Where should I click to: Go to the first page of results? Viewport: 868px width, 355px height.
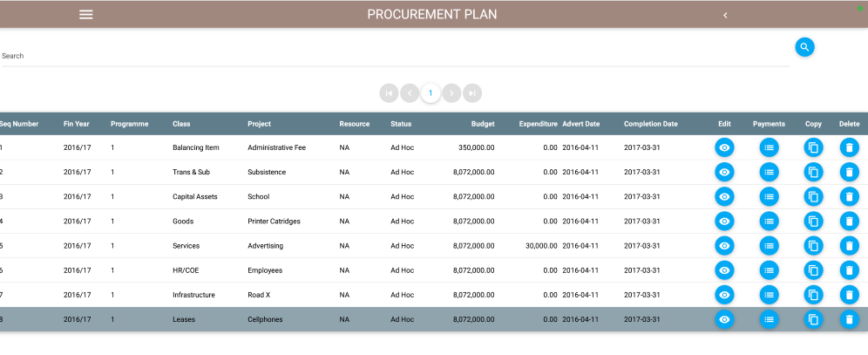tap(389, 92)
